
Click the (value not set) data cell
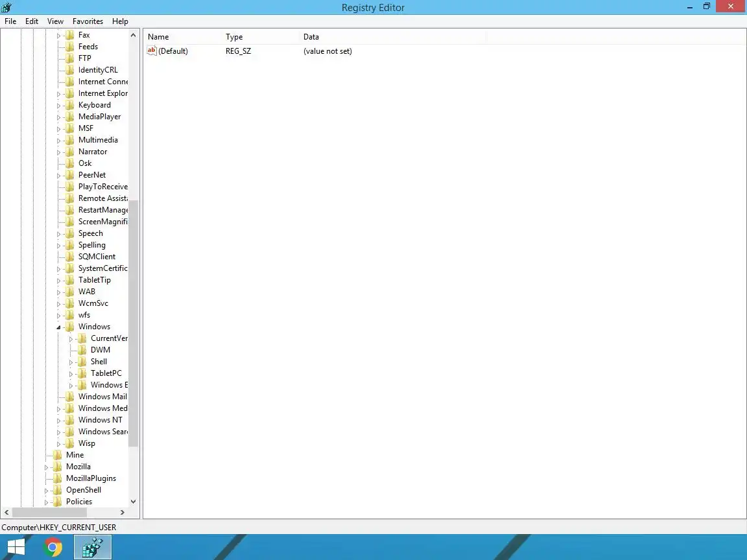pyautogui.click(x=327, y=51)
